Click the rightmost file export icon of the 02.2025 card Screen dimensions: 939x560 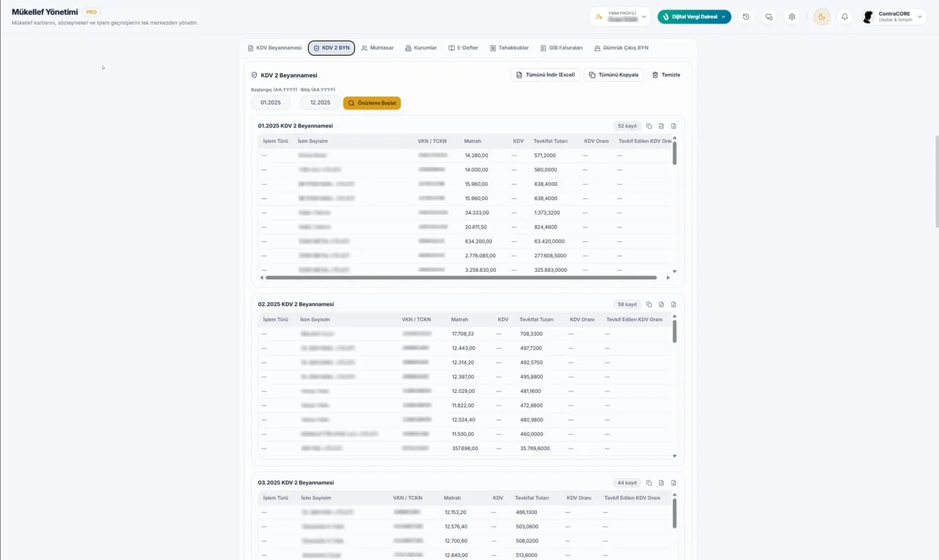[x=673, y=304]
